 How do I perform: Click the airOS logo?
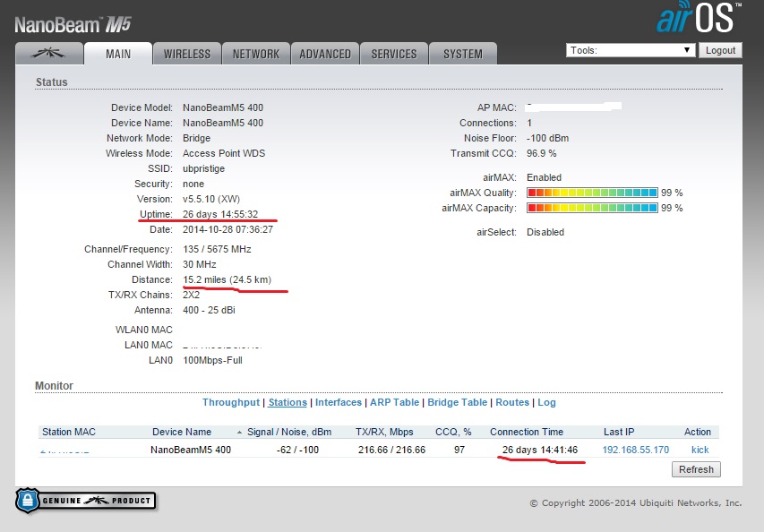click(699, 18)
